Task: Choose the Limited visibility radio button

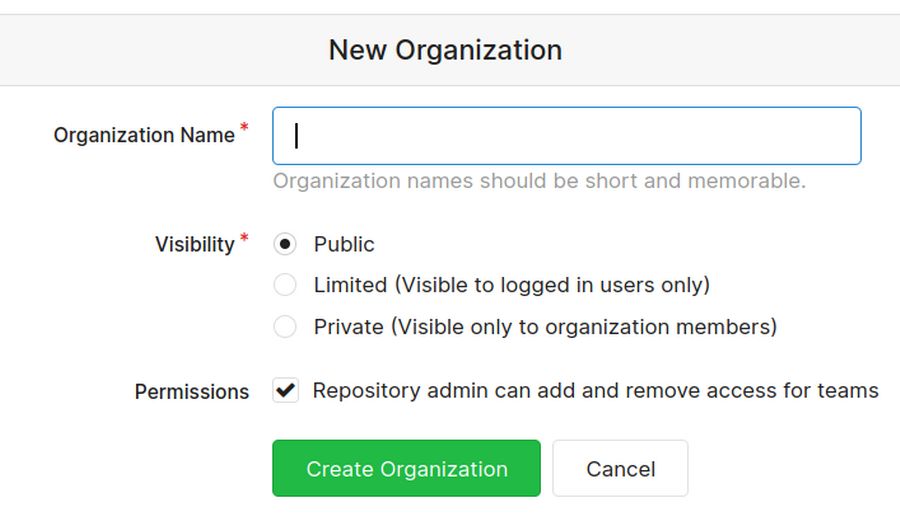Action: coord(285,285)
